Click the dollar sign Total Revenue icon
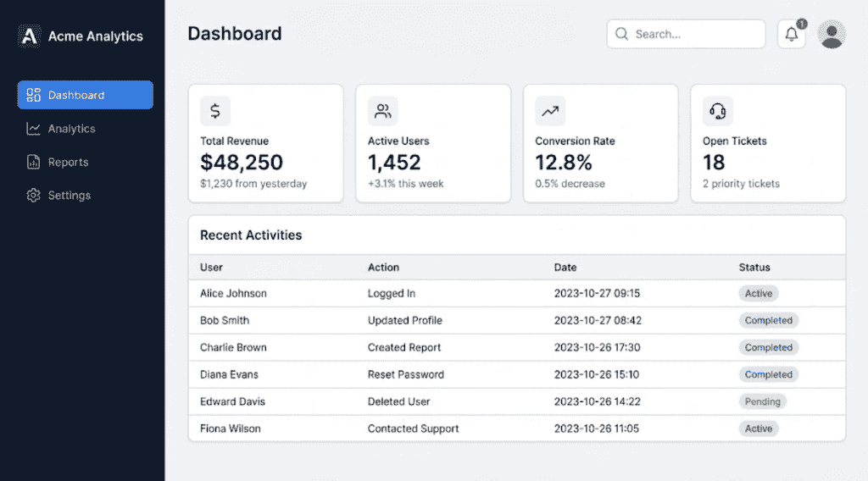Viewport: 868px width, 481px height. 215,111
